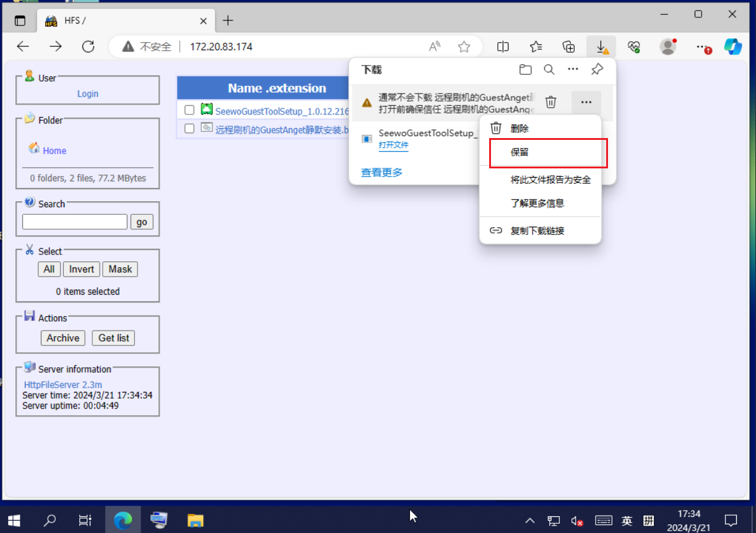Image resolution: width=756 pixels, height=533 pixels.
Task: Choose 保留 to keep the file
Action: tap(541, 152)
